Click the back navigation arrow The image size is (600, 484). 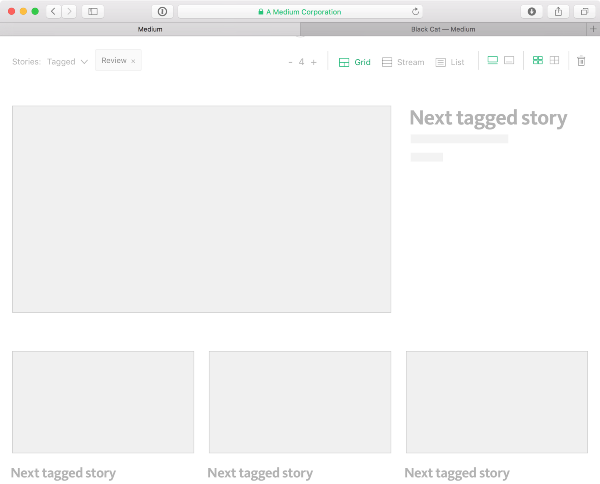point(53,11)
